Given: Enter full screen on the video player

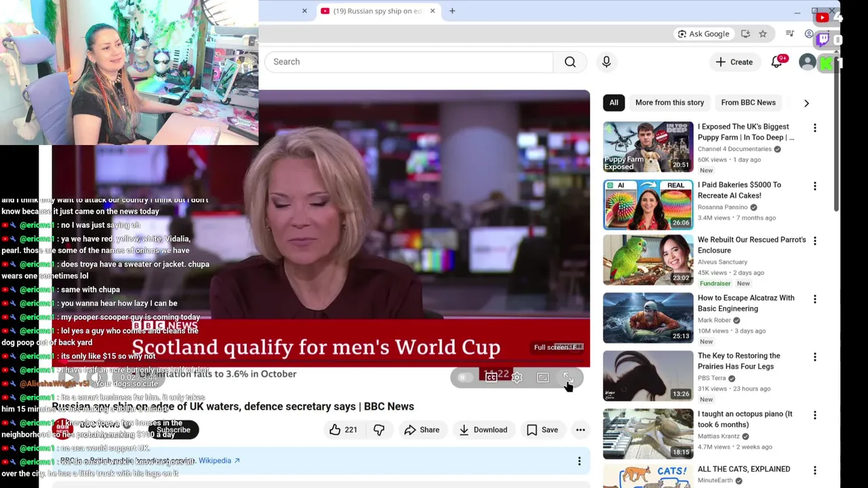Looking at the screenshot, I should click(x=568, y=378).
